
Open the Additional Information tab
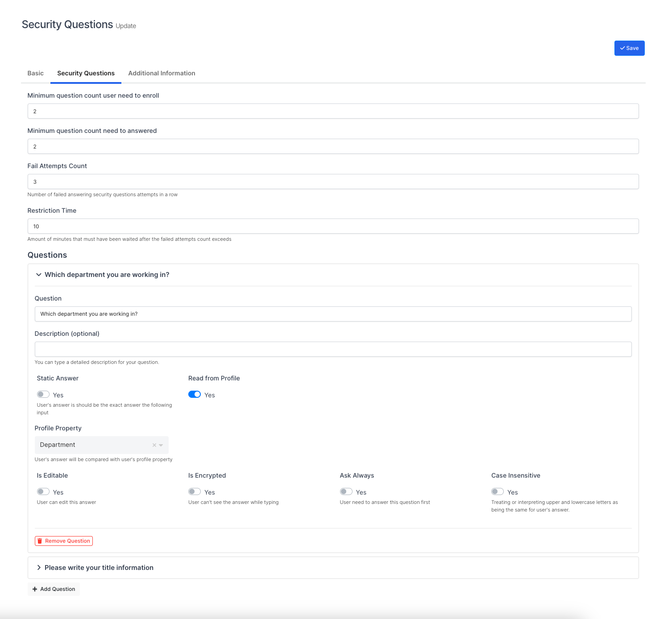[162, 73]
